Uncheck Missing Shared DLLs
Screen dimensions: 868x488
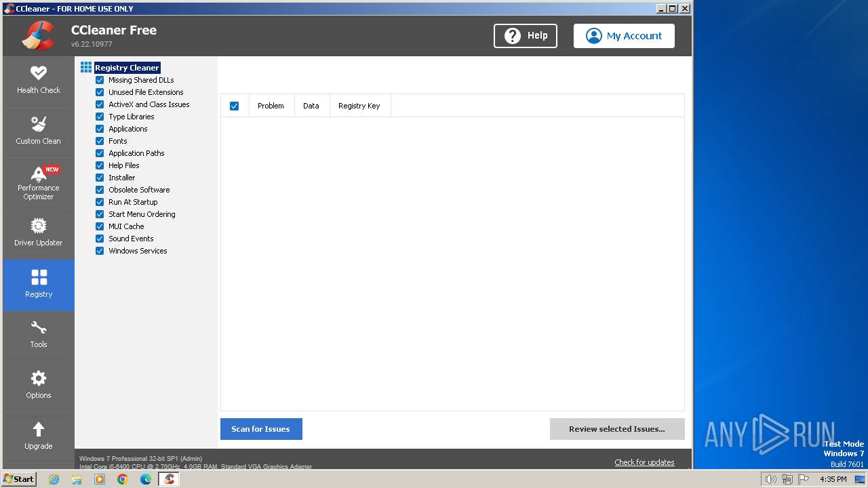click(100, 80)
